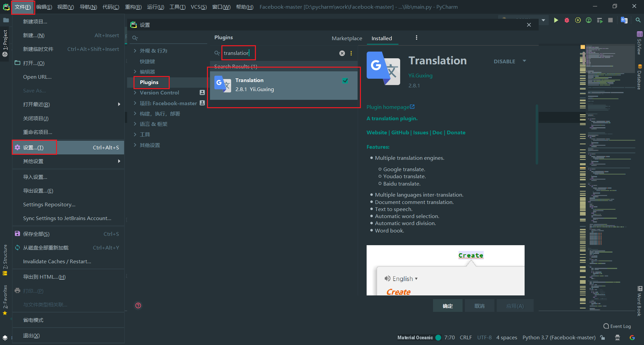Click the Google icon in status bar
644x345 pixels.
632,338
